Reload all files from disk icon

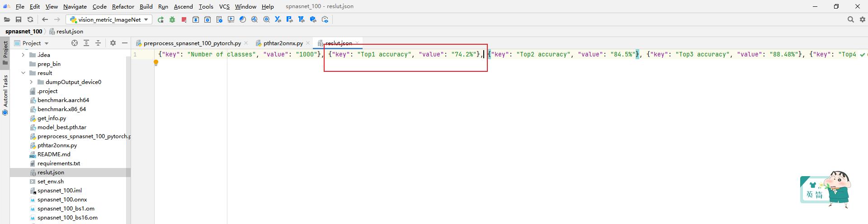pyautogui.click(x=30, y=19)
